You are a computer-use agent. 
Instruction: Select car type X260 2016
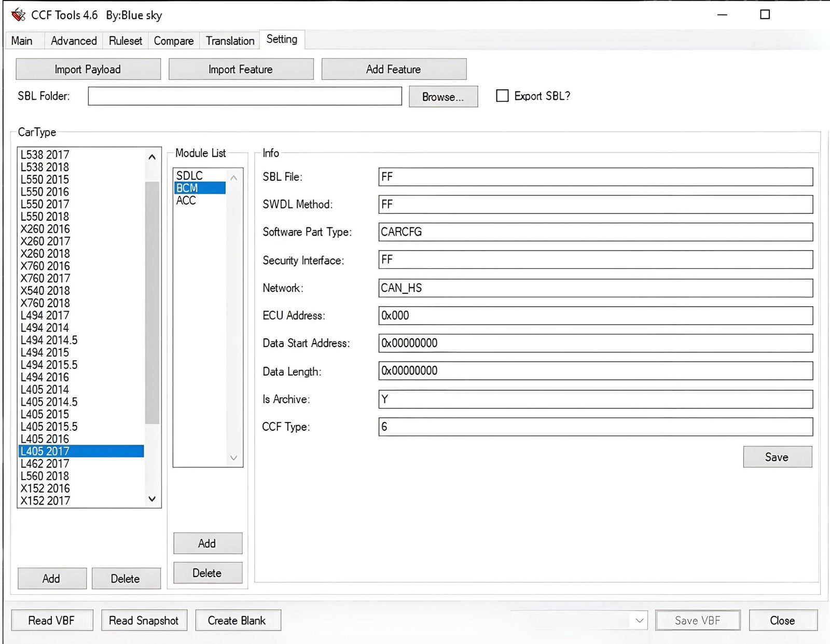(x=81, y=229)
